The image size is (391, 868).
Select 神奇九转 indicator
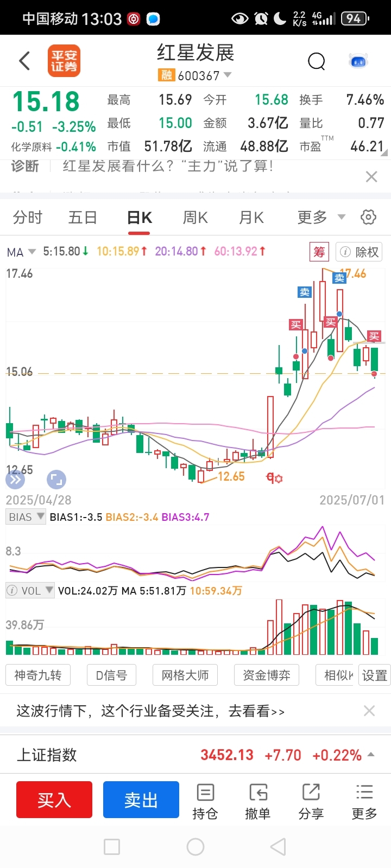(x=38, y=675)
